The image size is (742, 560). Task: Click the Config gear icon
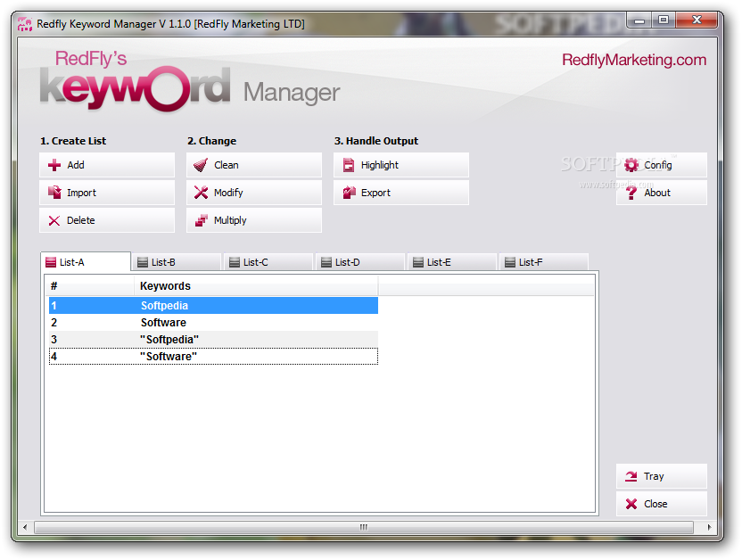[631, 165]
